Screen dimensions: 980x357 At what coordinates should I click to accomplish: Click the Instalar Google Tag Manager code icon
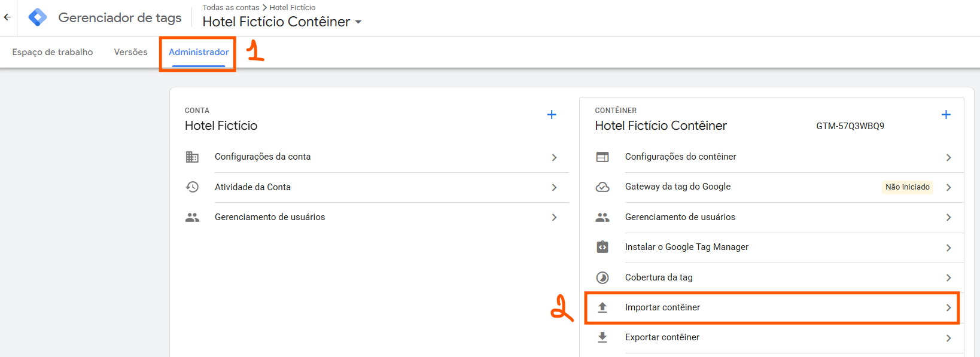click(x=602, y=247)
